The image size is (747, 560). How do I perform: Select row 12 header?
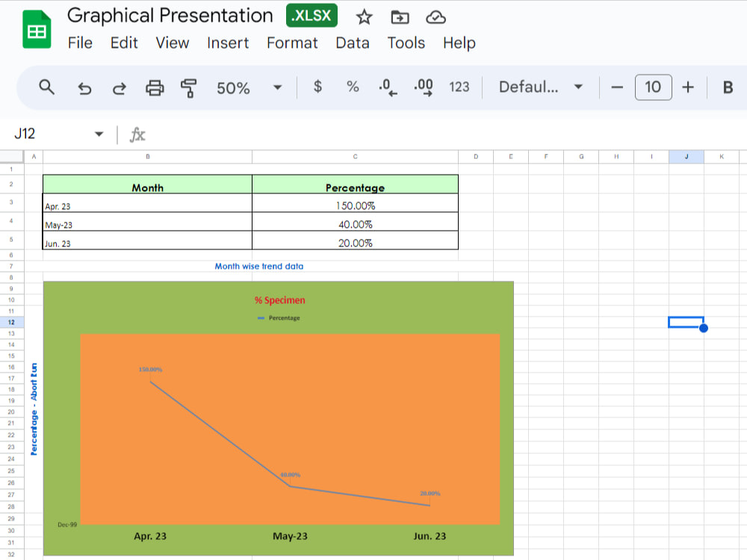(x=11, y=323)
